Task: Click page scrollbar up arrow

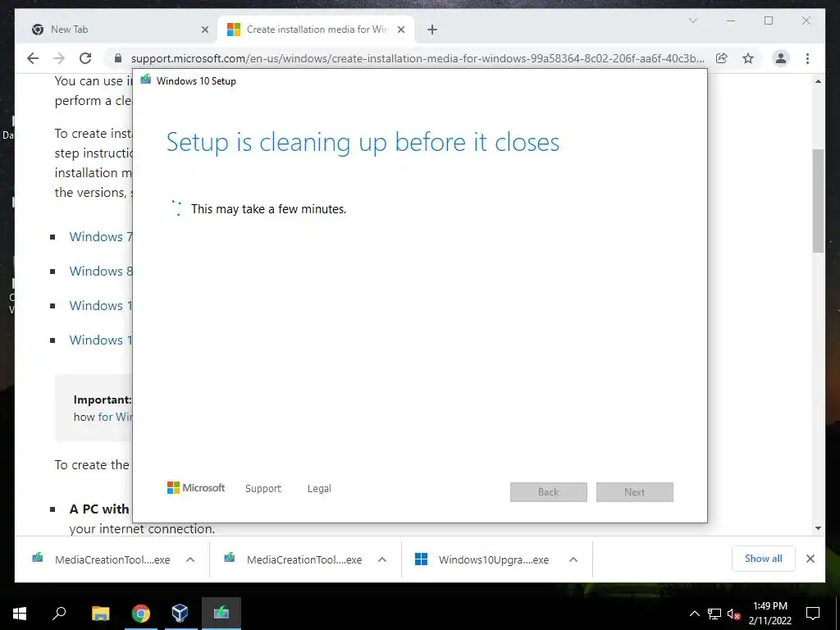Action: [x=818, y=81]
